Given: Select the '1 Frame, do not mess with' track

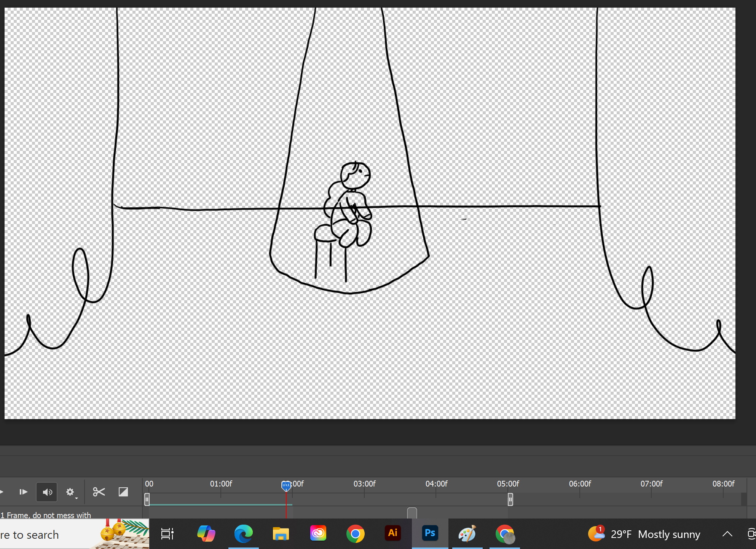Looking at the screenshot, I should [46, 515].
